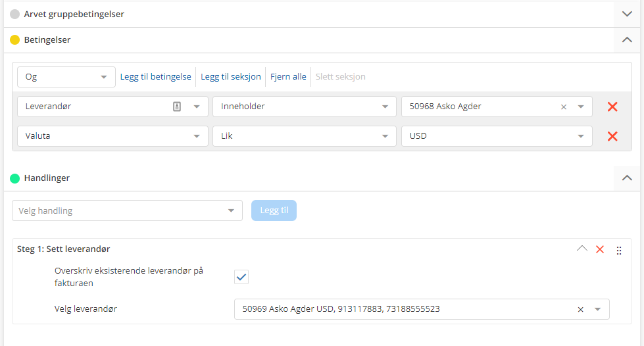Click Fjern alle to remove conditions
Viewport: 644px width, 346px height.
tap(288, 77)
